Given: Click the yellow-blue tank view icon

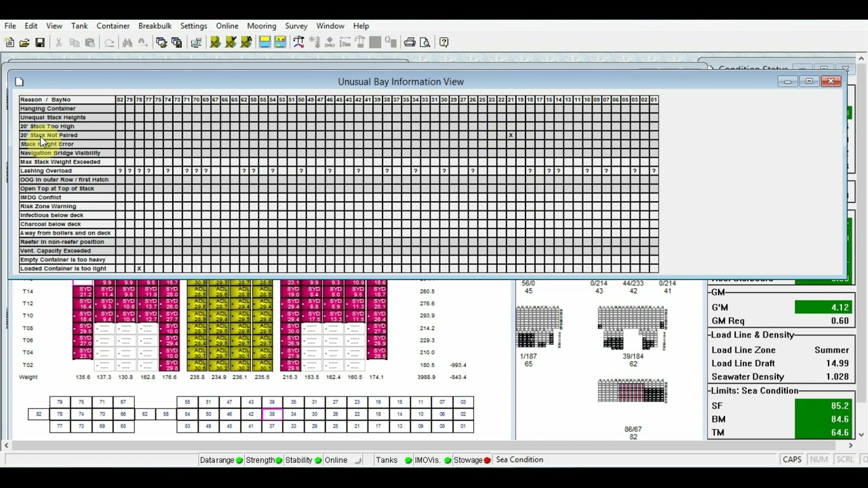Looking at the screenshot, I should pos(265,43).
